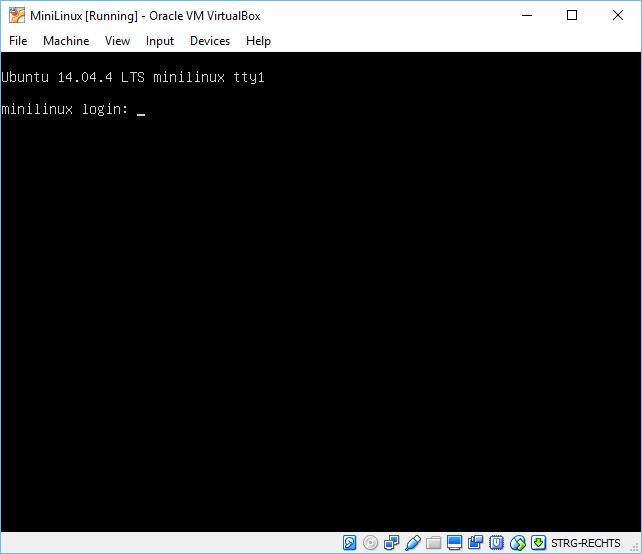Click the Ubuntu 14.04.4 LTS banner line
The image size is (642, 554).
point(133,77)
